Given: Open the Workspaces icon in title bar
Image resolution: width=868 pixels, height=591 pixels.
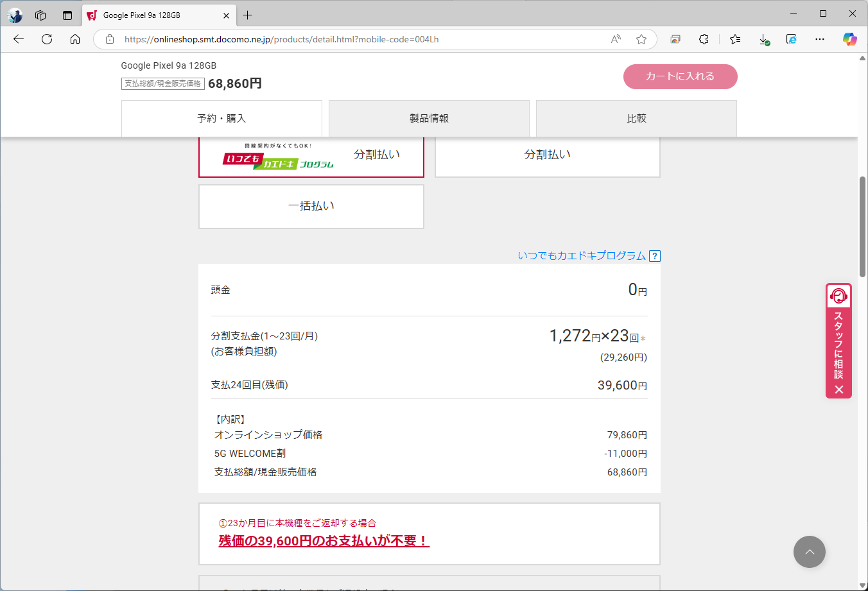Looking at the screenshot, I should (40, 15).
